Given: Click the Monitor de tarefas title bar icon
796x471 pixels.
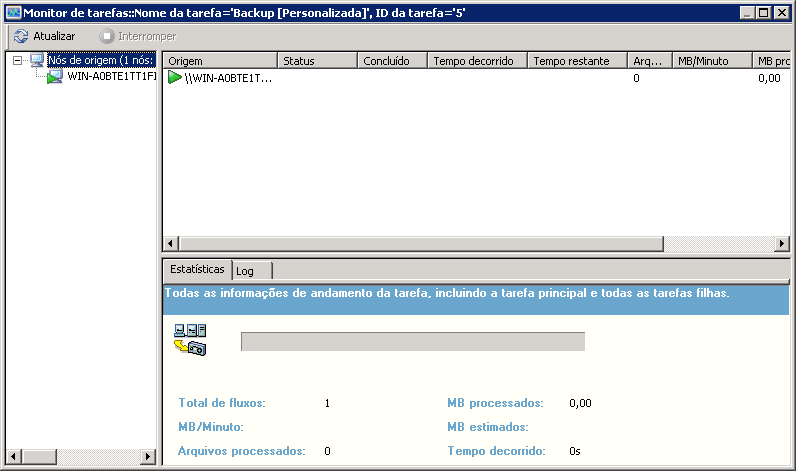Looking at the screenshot, I should point(14,13).
